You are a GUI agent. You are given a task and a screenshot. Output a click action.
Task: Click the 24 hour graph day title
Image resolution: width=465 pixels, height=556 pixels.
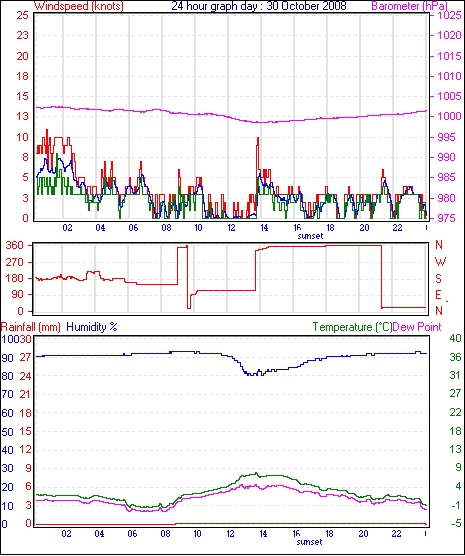(259, 6)
